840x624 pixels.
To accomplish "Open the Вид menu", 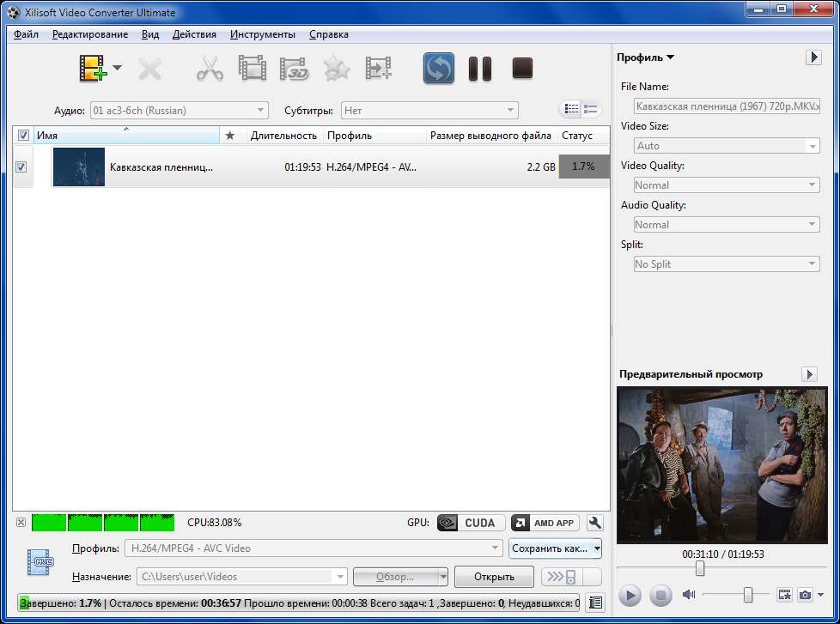I will [x=150, y=34].
